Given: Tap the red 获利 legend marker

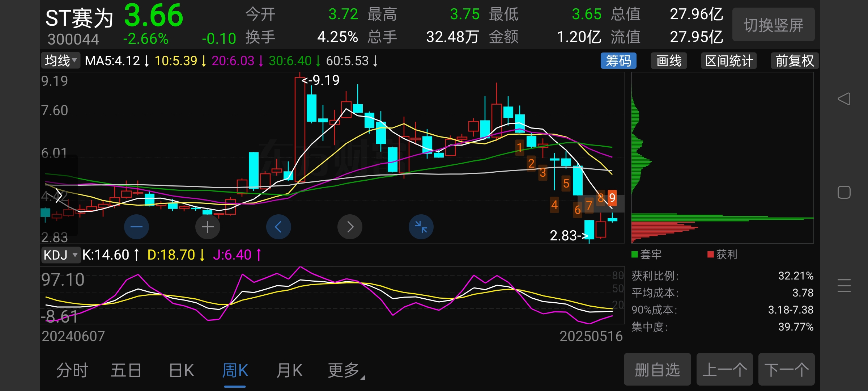Looking at the screenshot, I should click(710, 254).
